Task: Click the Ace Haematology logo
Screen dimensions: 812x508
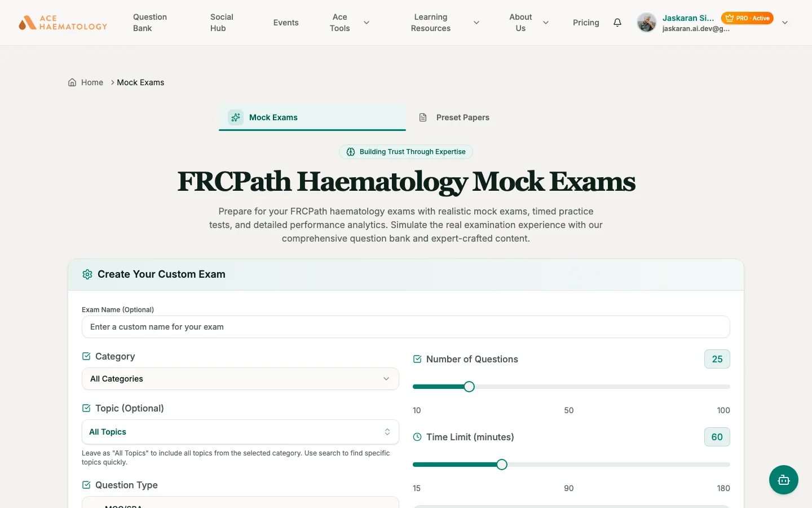Action: click(x=63, y=23)
